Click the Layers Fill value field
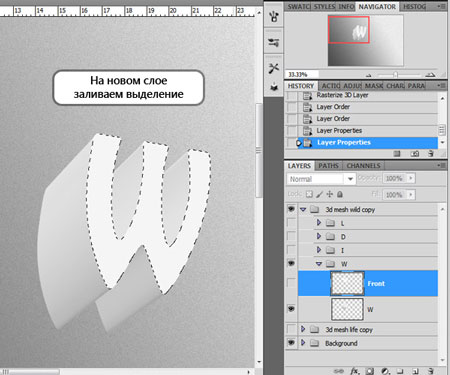 pos(395,194)
